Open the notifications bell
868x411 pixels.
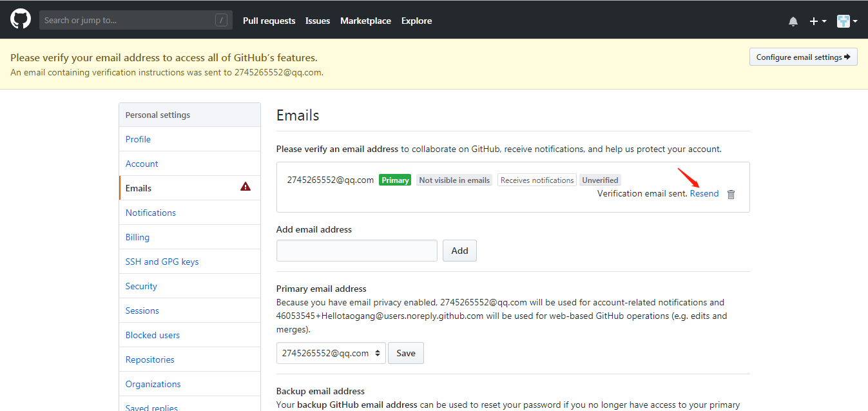coord(793,21)
